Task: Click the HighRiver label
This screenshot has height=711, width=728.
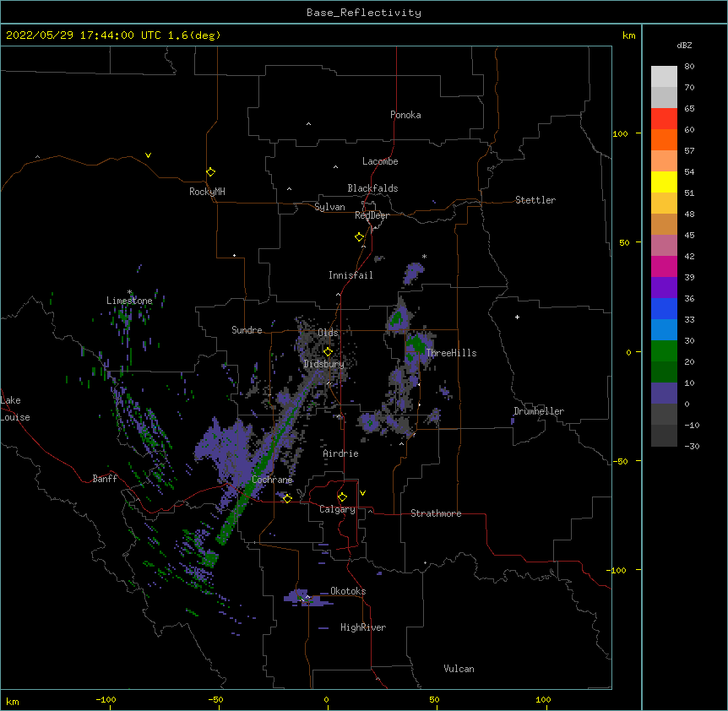Action: pos(363,627)
